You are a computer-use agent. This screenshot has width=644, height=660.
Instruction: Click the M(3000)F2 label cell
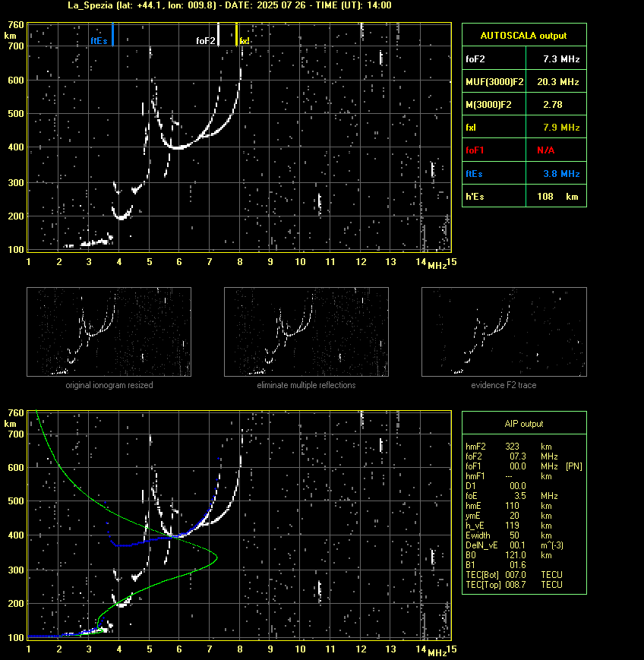[494, 104]
